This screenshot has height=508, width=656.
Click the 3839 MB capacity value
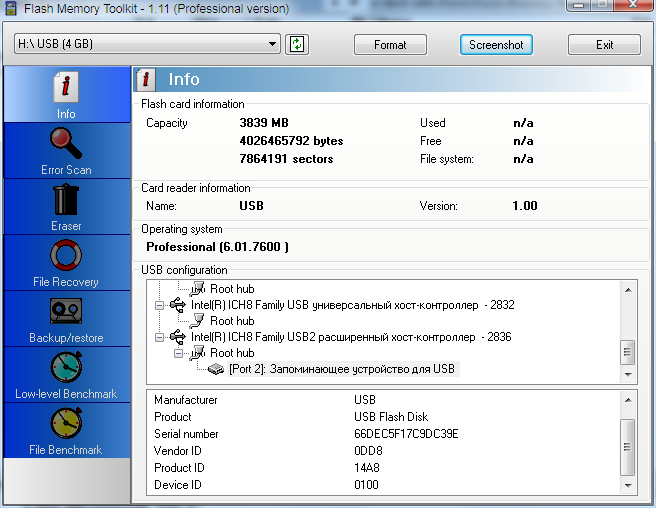[x=264, y=123]
